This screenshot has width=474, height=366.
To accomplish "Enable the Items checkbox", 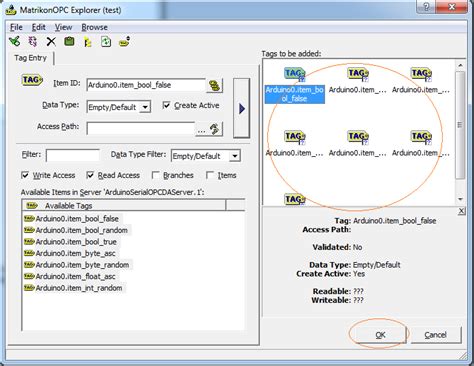I will click(210, 175).
